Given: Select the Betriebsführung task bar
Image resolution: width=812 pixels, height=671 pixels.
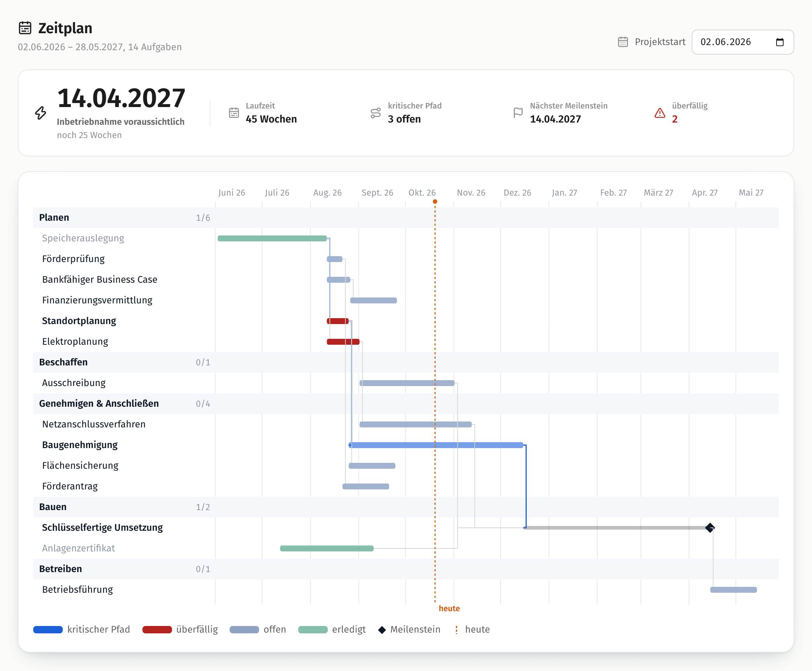Looking at the screenshot, I should 733,589.
